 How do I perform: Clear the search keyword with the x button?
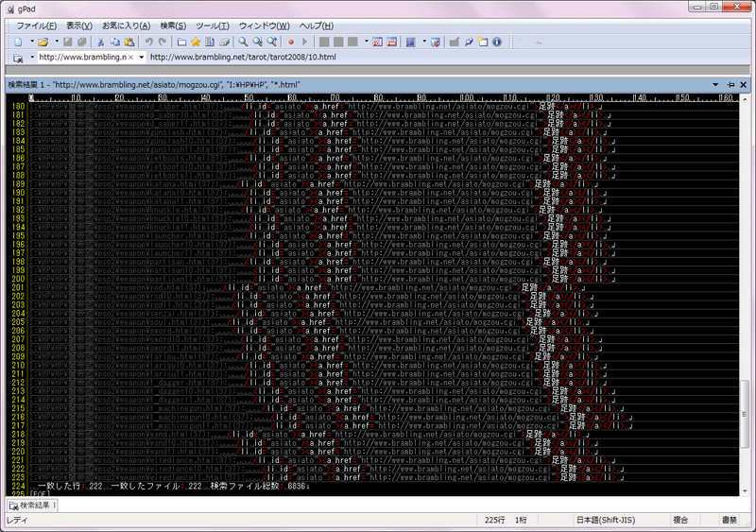point(130,57)
